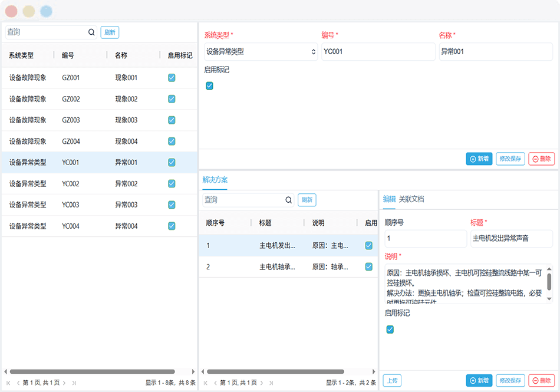This screenshot has width=560, height=392.
Task: Go to first page in solutions pager
Action: pos(206,383)
